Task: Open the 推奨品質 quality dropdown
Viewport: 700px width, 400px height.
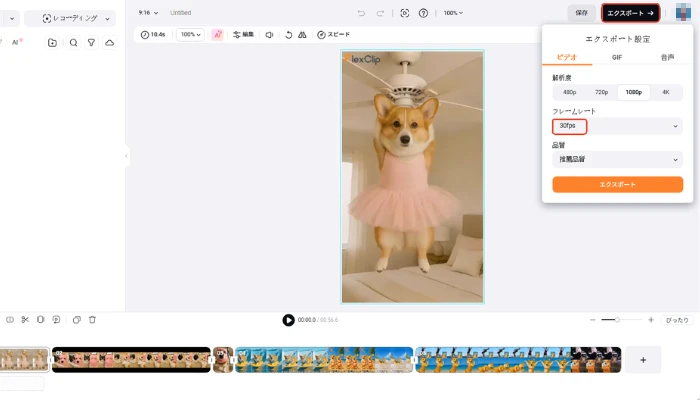Action: coord(617,159)
